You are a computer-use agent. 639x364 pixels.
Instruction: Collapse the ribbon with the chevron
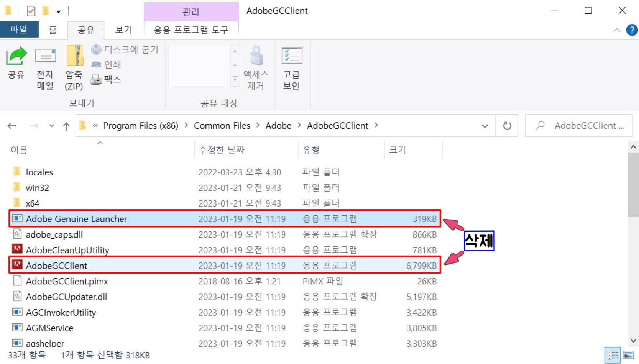tap(617, 30)
